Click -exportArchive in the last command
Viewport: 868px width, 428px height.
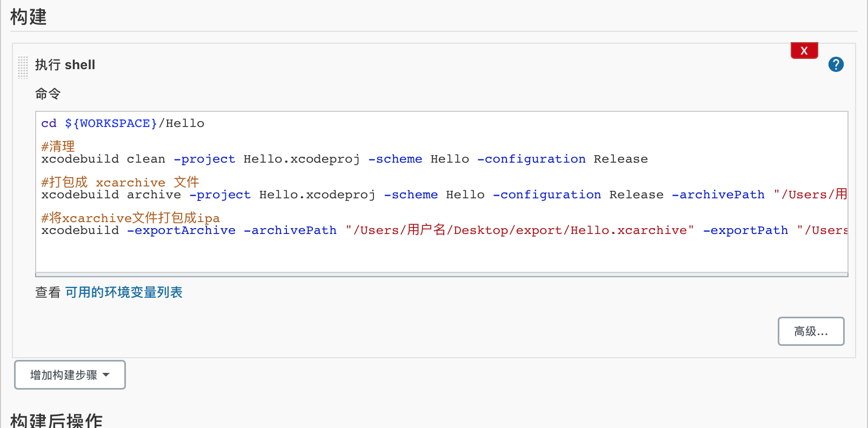click(x=182, y=231)
